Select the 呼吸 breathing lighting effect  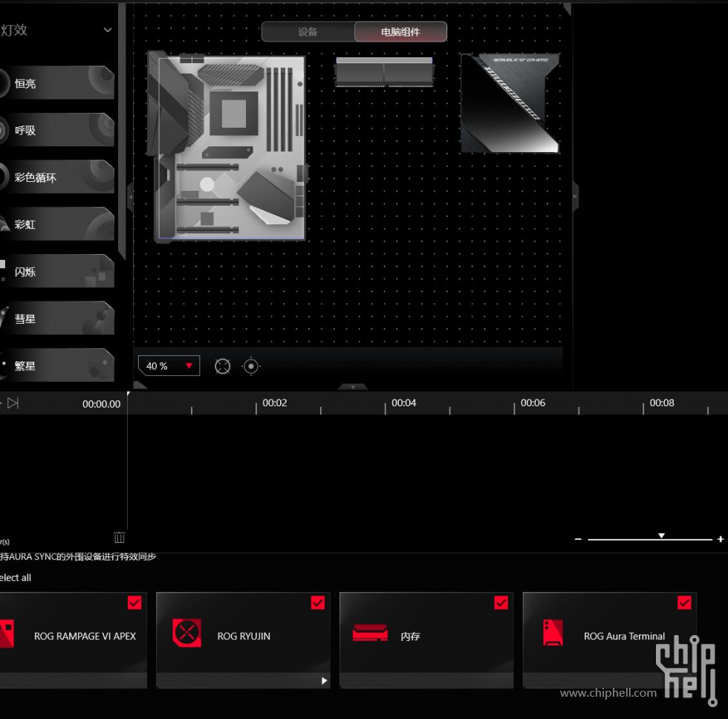[x=57, y=130]
